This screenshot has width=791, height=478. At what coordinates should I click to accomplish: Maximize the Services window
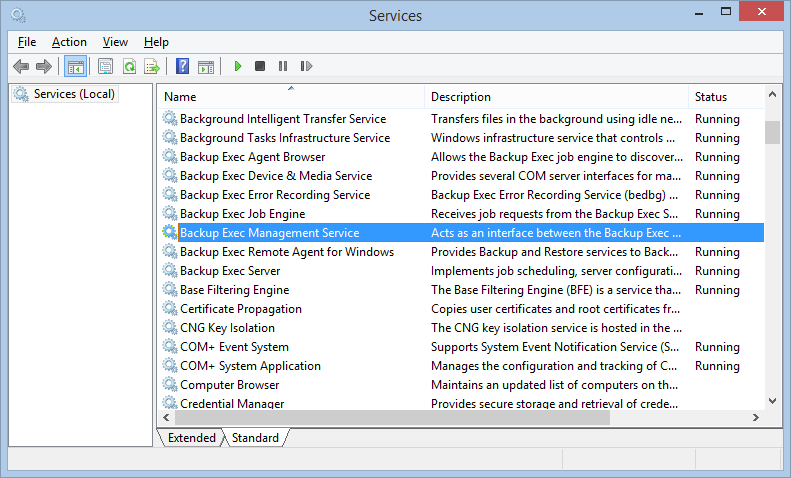(x=726, y=12)
